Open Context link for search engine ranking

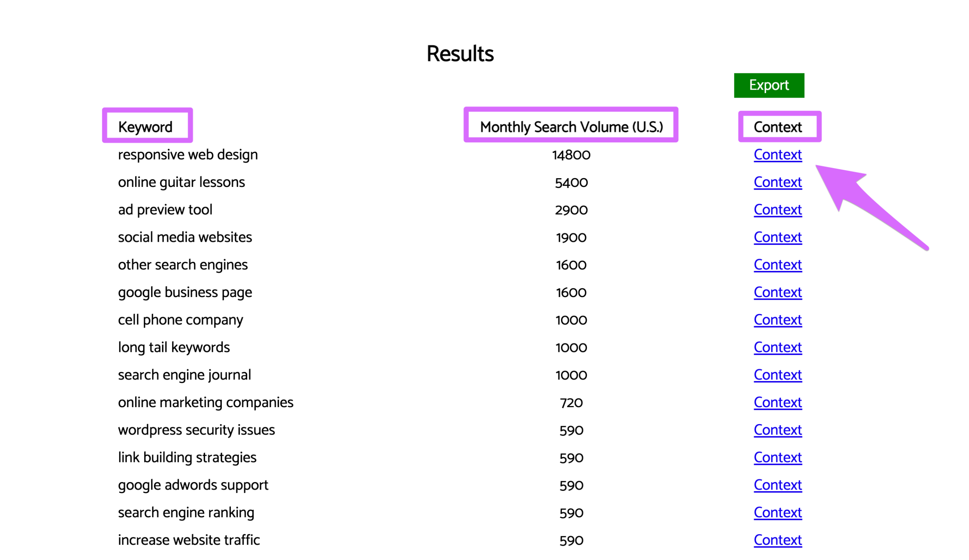tap(777, 512)
